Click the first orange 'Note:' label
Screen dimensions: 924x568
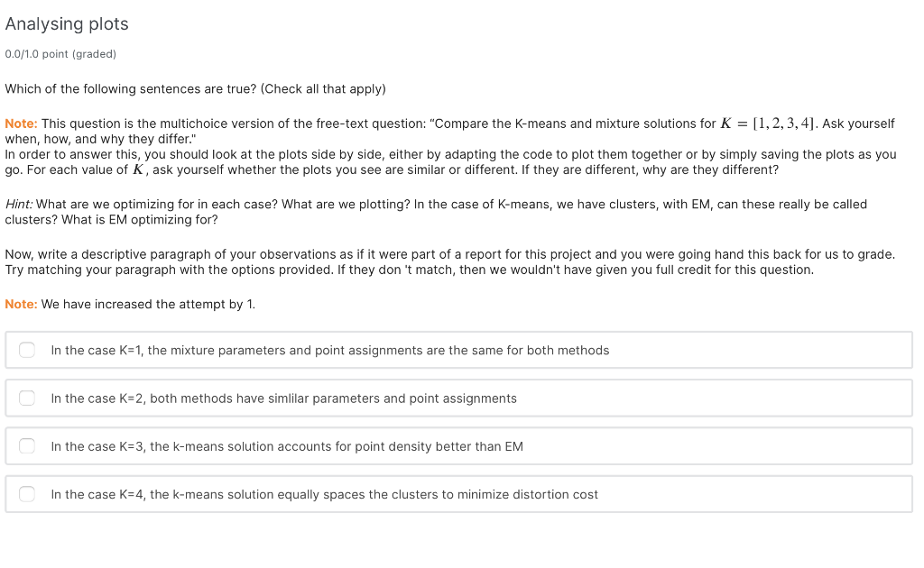22,124
